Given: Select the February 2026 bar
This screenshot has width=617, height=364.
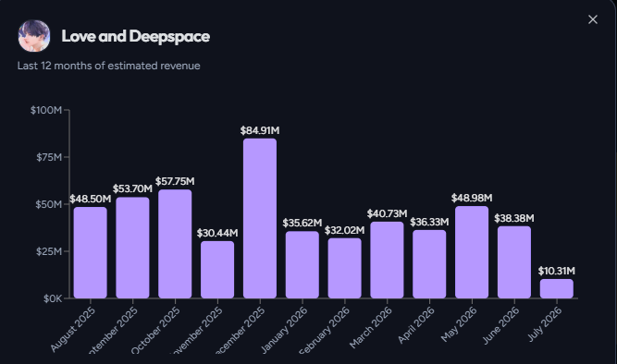Looking at the screenshot, I should (345, 268).
